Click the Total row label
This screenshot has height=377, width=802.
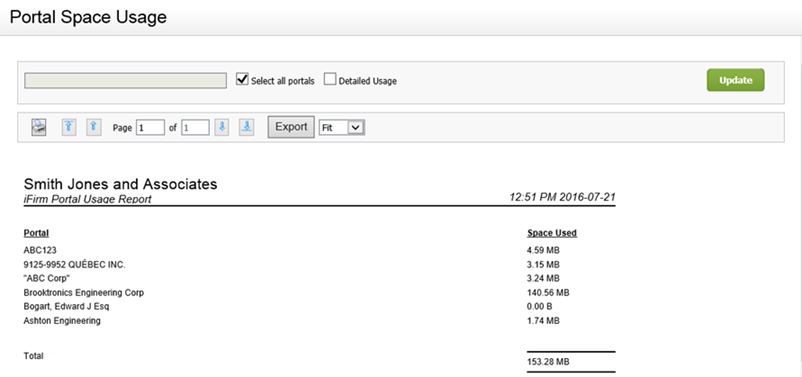34,356
